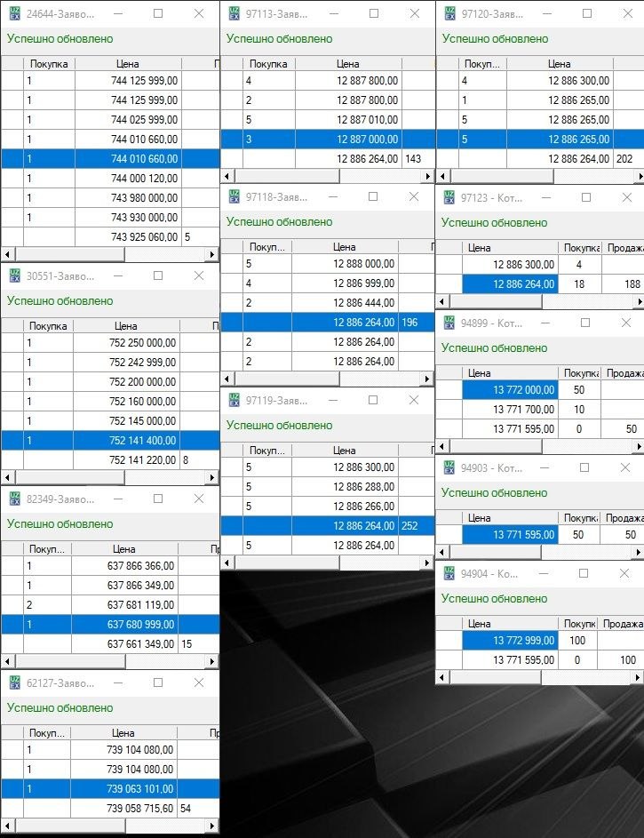Click the UZEX icon of window 97118
Viewport: 644px width, 838px height.
235,197
